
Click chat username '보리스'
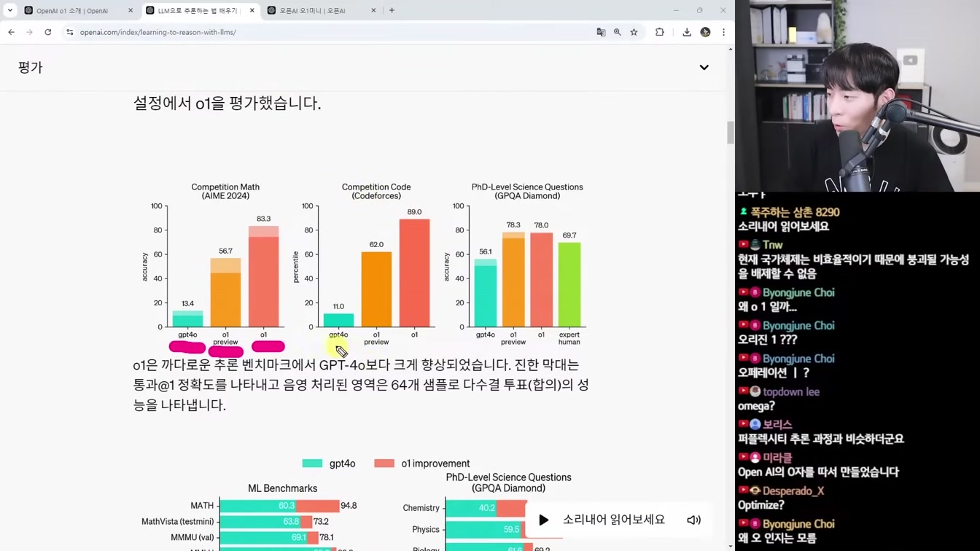pyautogui.click(x=777, y=424)
